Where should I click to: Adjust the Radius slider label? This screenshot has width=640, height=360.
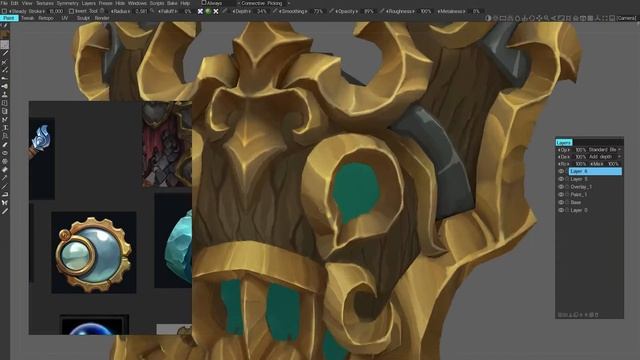[120, 11]
